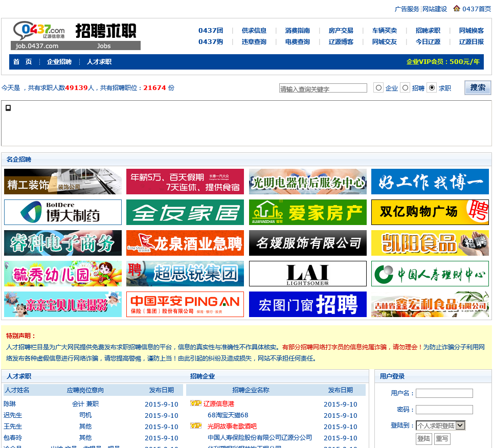The image size is (493, 448).
Task: Open the 全友家居 banner
Action: tap(185, 212)
